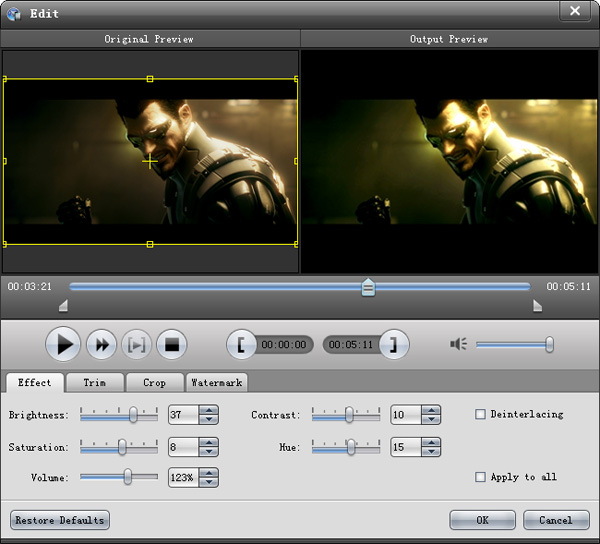This screenshot has height=544, width=600.
Task: Click the Cancel button
Action: (556, 520)
